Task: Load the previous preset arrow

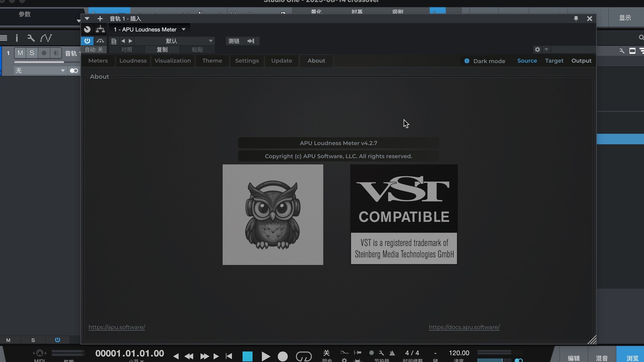Action: pos(123,41)
